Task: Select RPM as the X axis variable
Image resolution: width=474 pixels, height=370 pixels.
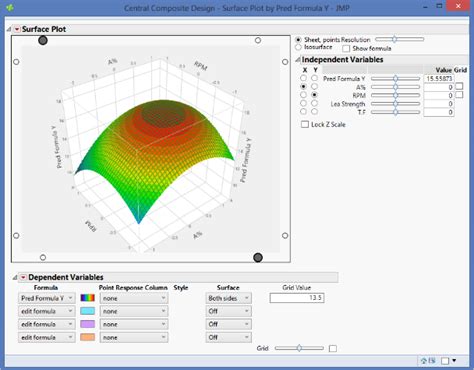Action: (x=303, y=95)
